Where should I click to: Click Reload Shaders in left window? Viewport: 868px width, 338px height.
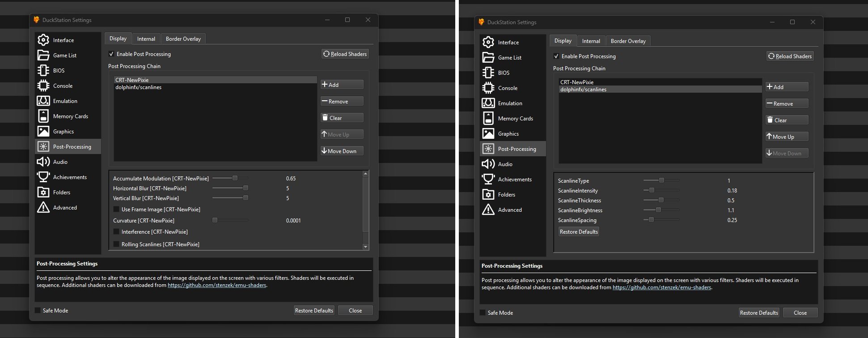(345, 54)
